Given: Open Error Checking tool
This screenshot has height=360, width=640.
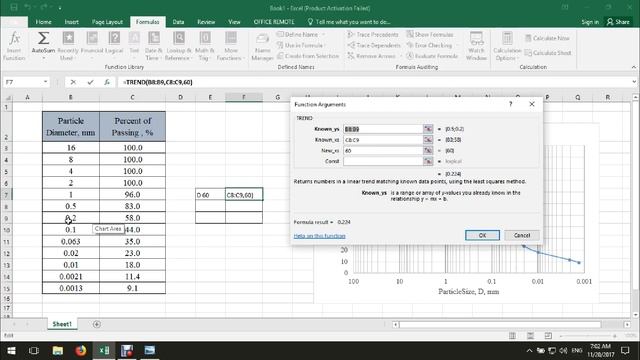Looking at the screenshot, I should point(429,45).
